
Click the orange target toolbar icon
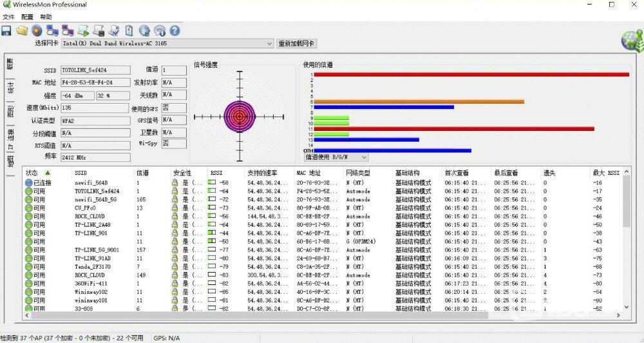(37, 30)
